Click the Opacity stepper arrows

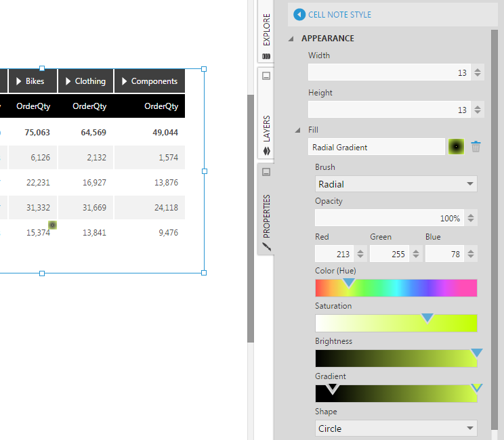[x=471, y=218]
